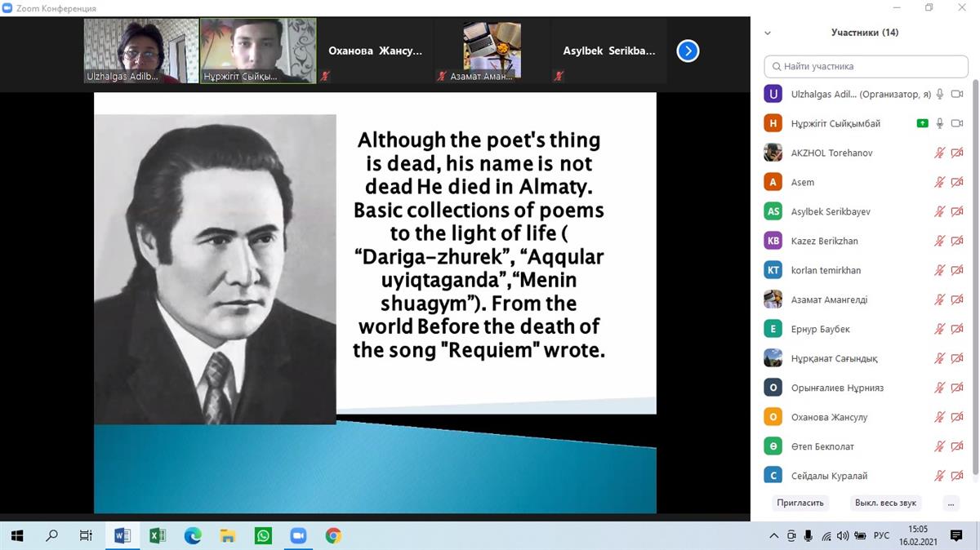Screen dimensions: 980x550
Task: Click the Найти участника search field
Action: click(866, 66)
